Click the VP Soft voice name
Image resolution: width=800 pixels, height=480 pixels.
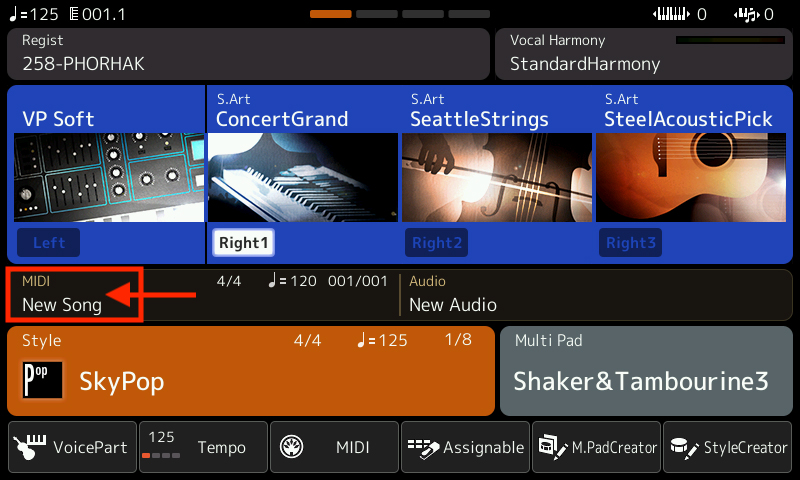[x=58, y=119]
